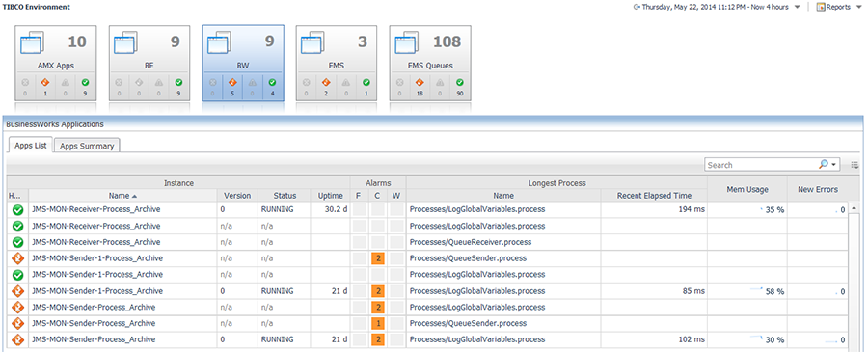This screenshot has height=352, width=868.
Task: Open the search options magnifier dropdown
Action: tap(827, 164)
